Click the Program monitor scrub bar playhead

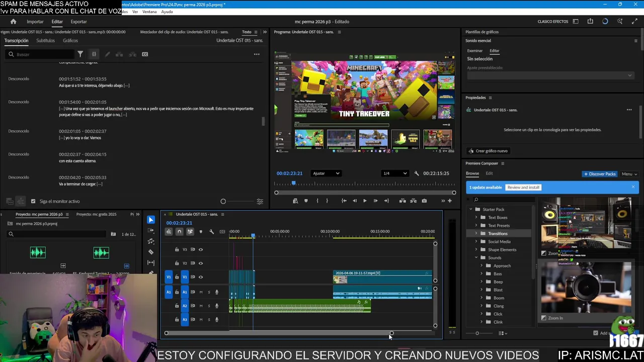294,184
